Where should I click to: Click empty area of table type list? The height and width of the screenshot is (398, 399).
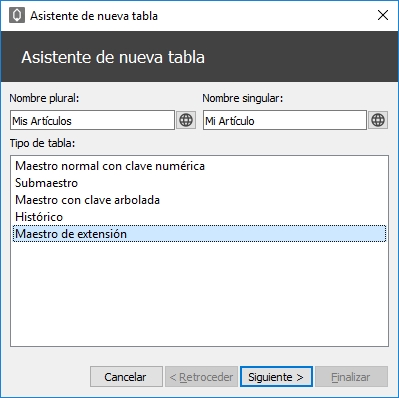[199, 293]
